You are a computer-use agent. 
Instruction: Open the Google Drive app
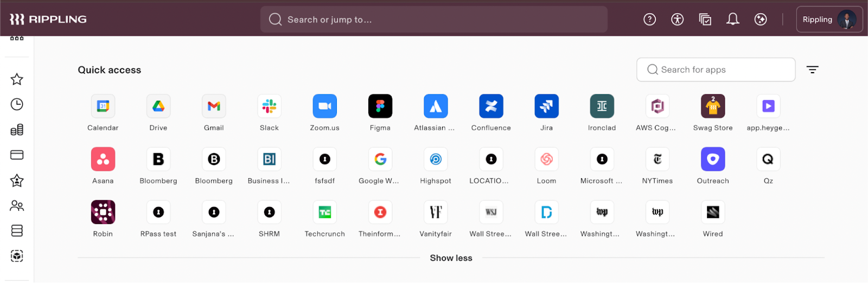(x=158, y=106)
